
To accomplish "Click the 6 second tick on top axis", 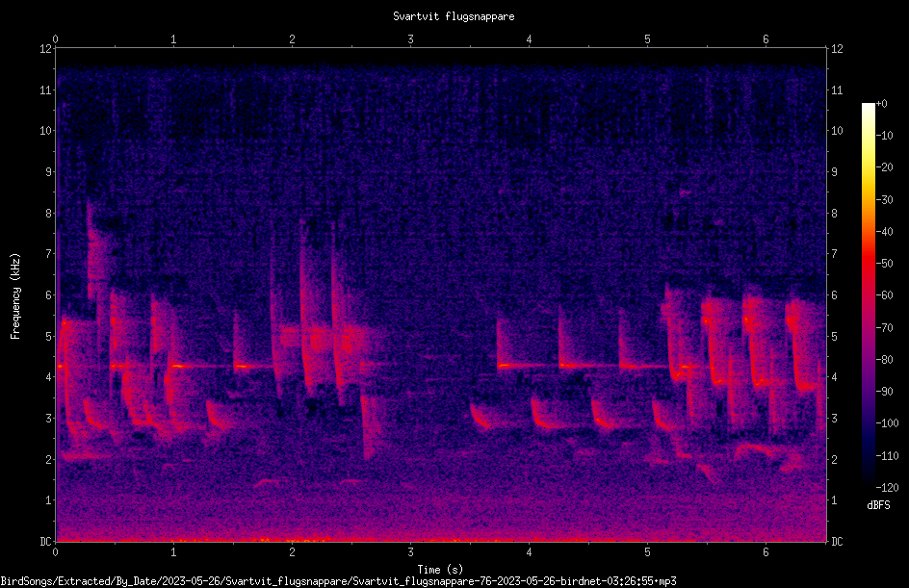I will click(766, 39).
